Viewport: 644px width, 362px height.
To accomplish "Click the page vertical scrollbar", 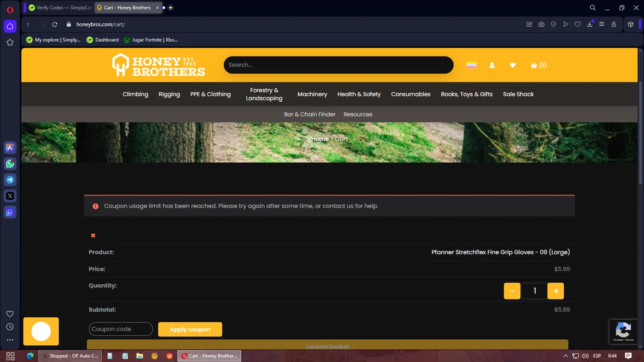I will click(x=641, y=133).
